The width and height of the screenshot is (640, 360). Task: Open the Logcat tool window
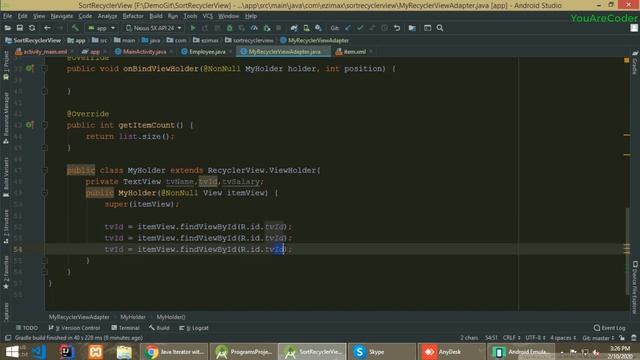click(194, 328)
